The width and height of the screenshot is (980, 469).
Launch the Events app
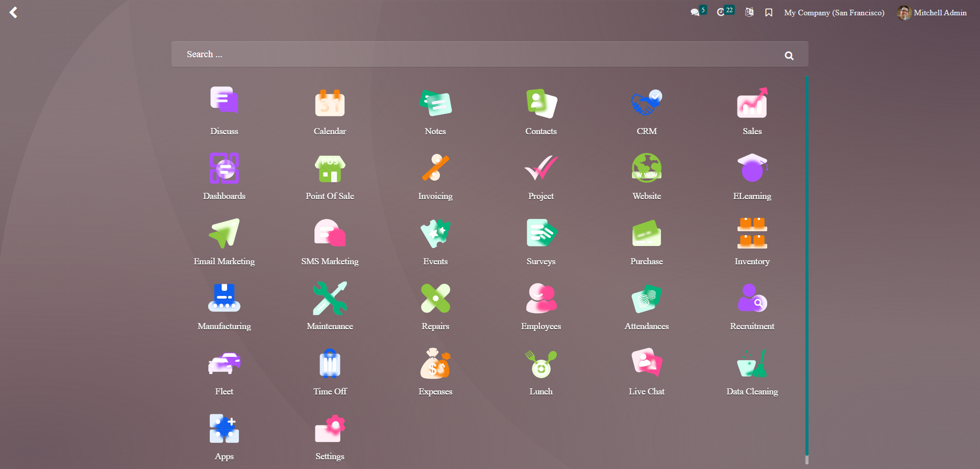coord(435,240)
